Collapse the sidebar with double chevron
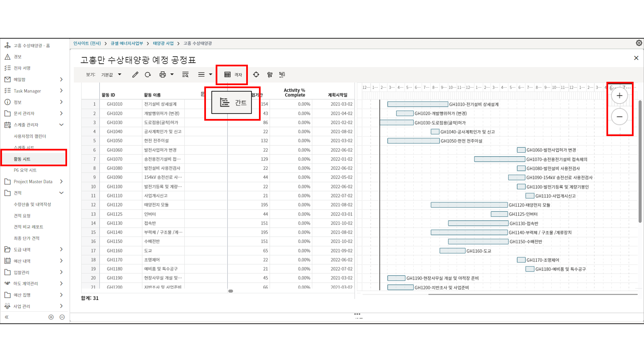 (x=6, y=317)
